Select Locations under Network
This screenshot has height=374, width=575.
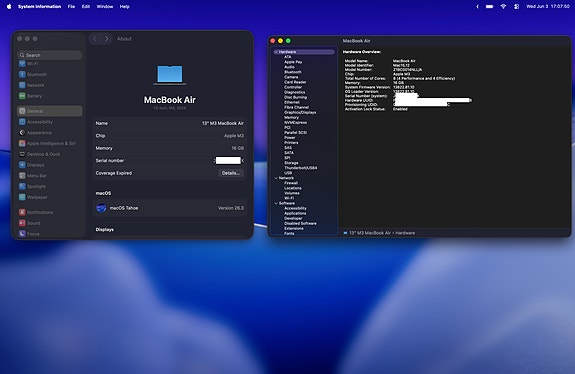pos(293,188)
